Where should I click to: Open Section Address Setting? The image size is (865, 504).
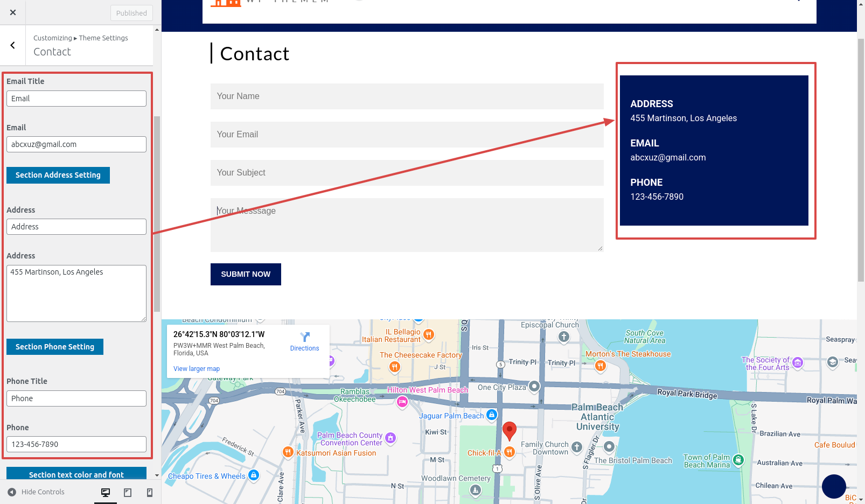tap(58, 175)
